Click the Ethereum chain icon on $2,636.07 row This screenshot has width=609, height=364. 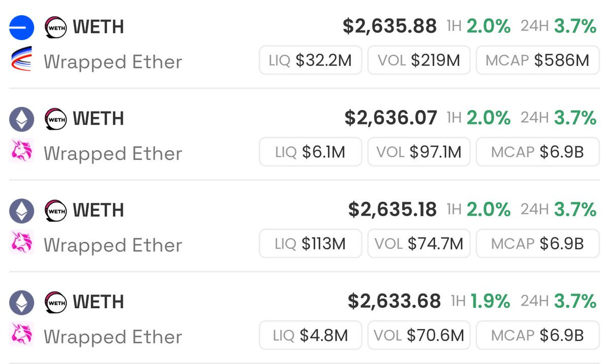(21, 120)
